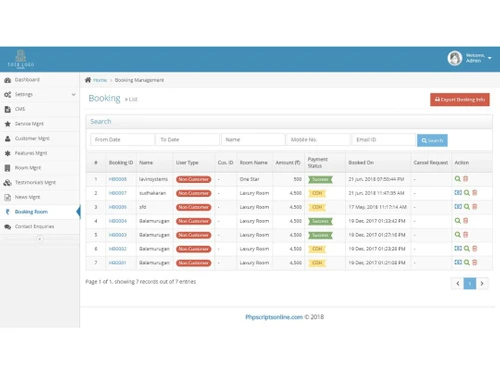
Task: Delete row 4 booking with trash icon
Action: pos(466,221)
